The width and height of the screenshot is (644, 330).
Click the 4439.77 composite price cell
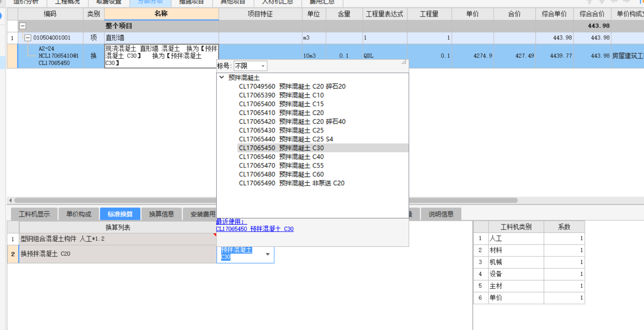[554, 56]
